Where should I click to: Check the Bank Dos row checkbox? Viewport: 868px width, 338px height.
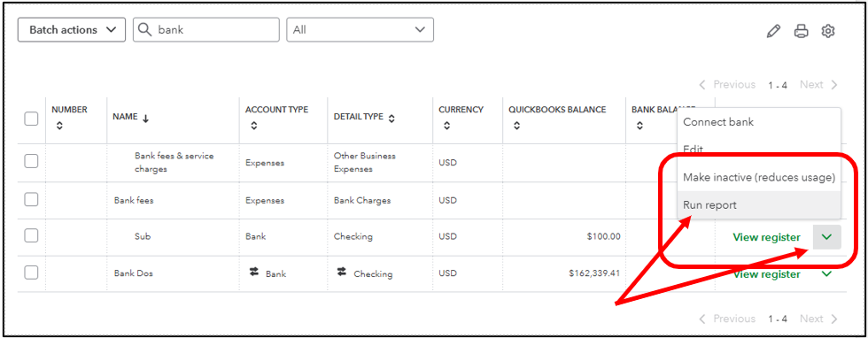[x=31, y=273]
